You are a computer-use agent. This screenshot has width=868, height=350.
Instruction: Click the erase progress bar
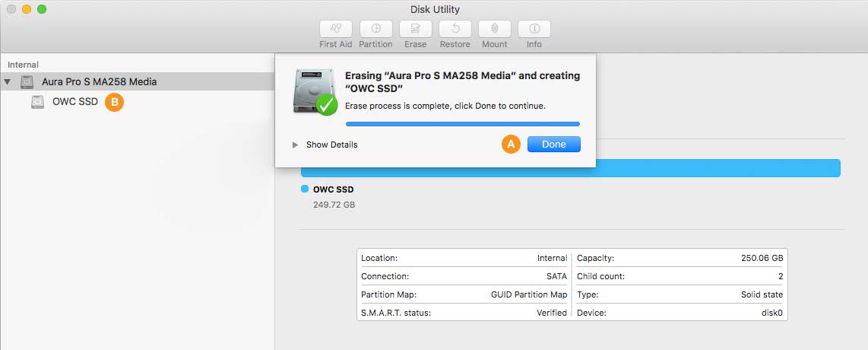coord(462,124)
